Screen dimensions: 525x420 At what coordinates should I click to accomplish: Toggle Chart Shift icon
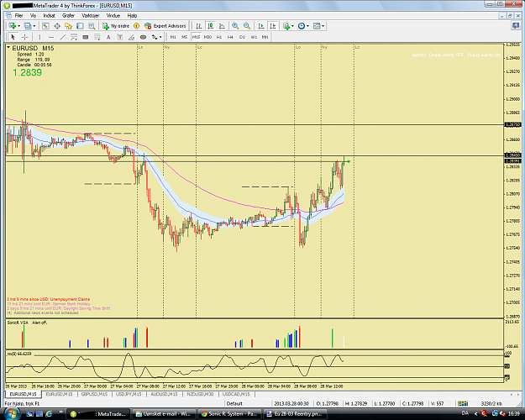(273, 26)
